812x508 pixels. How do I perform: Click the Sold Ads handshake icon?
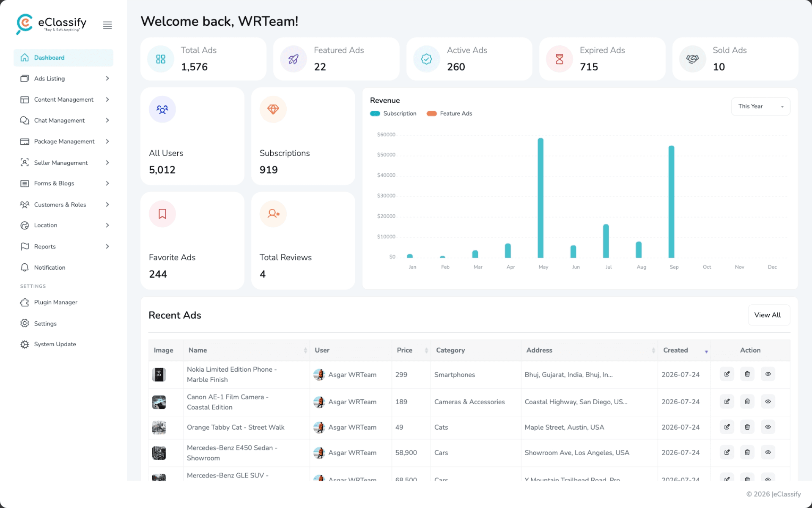[x=693, y=59]
